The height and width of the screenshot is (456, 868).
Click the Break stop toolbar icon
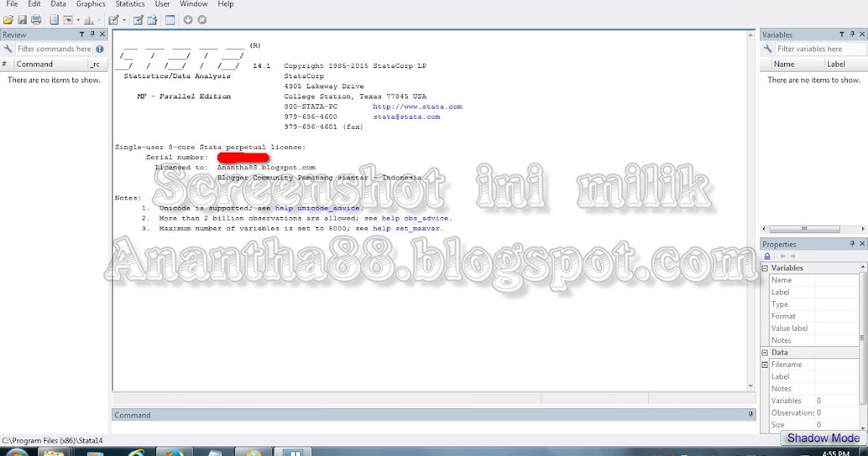pyautogui.click(x=202, y=20)
